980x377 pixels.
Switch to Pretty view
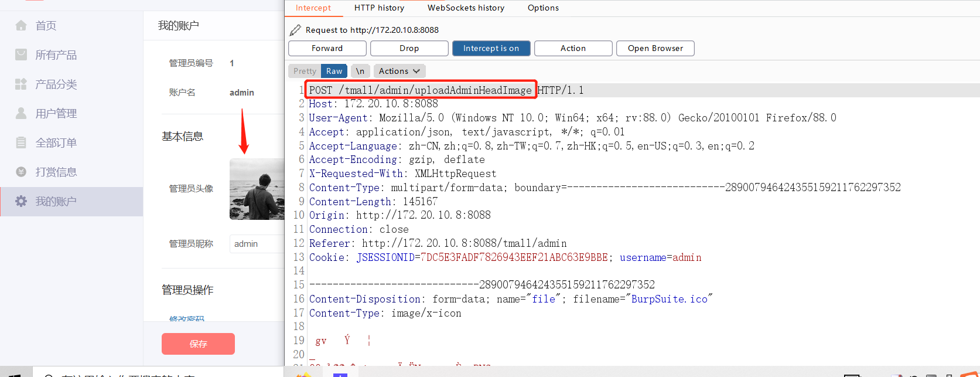click(305, 71)
